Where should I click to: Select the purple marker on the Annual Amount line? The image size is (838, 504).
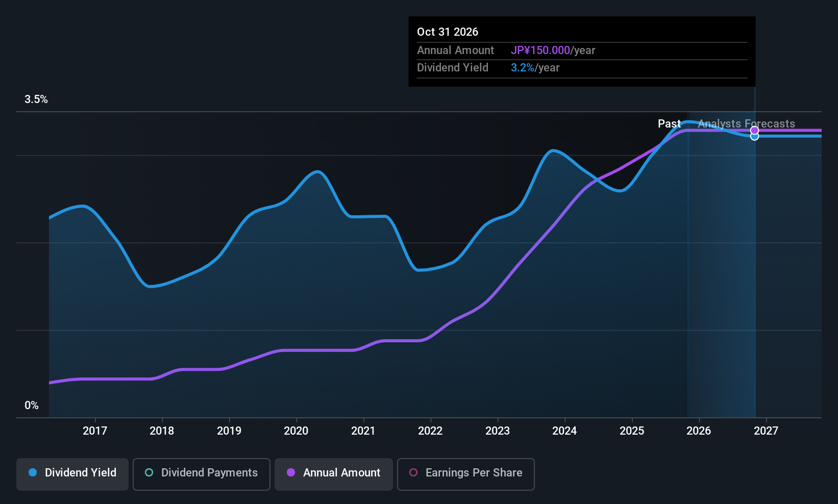coord(755,130)
